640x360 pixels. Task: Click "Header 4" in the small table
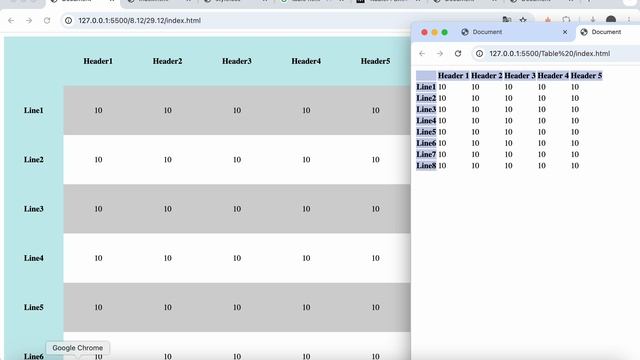tap(553, 76)
